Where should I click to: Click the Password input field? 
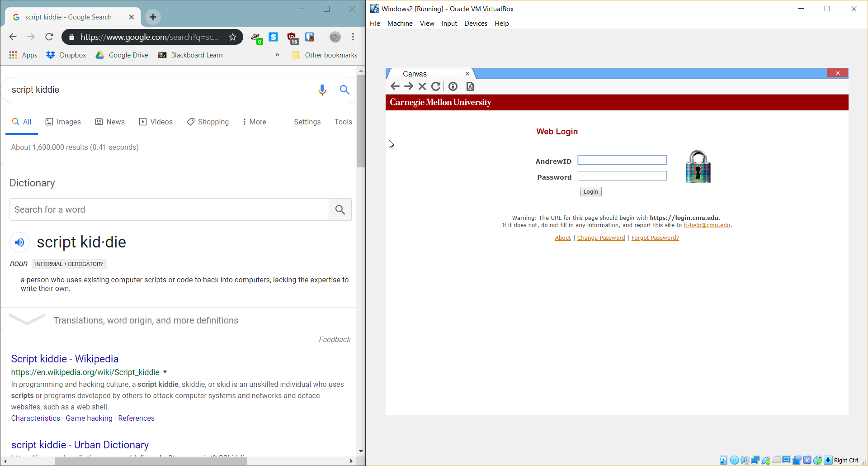tap(622, 176)
